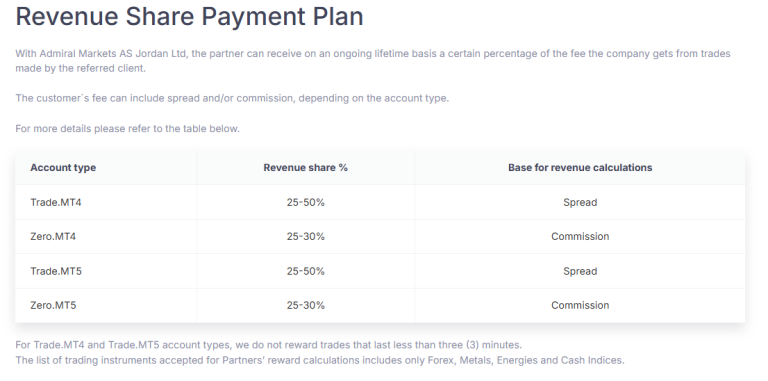Screen dimensions: 768x381
Task: Click the Spread cell in Trade.MT4 row
Action: (x=580, y=202)
